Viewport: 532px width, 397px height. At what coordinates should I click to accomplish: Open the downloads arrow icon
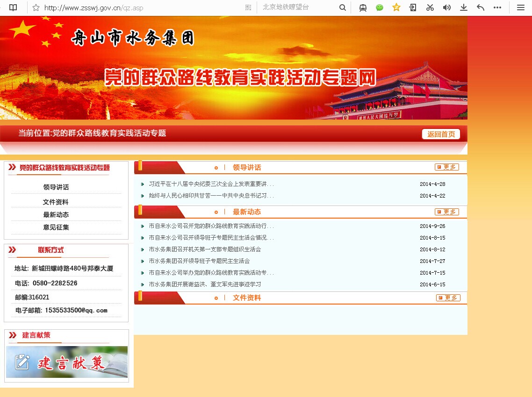pos(463,7)
